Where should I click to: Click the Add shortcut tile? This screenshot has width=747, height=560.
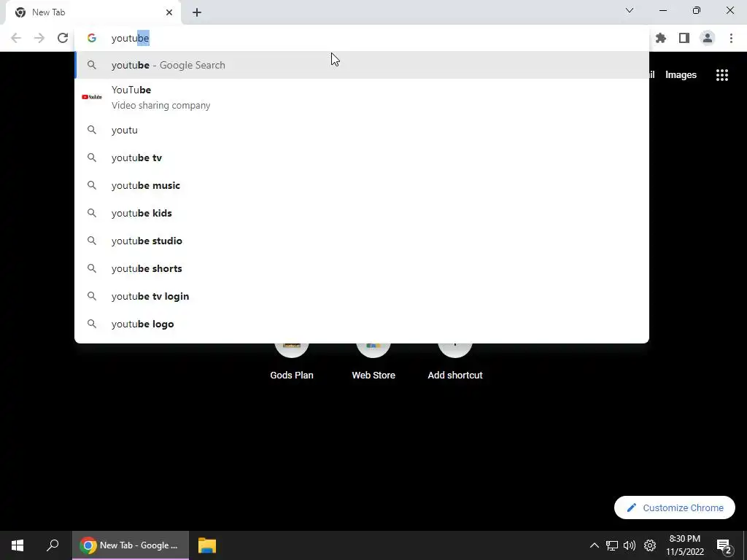tap(455, 362)
